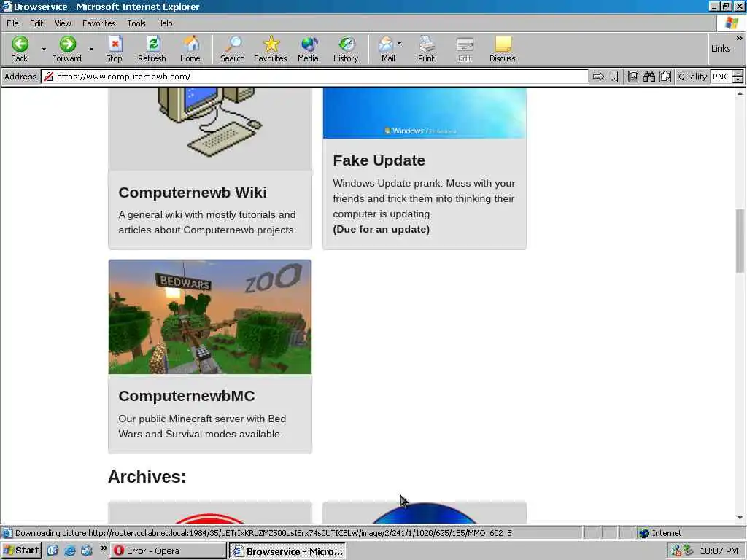Refresh the current page
747x560 pixels.
pyautogui.click(x=152, y=49)
